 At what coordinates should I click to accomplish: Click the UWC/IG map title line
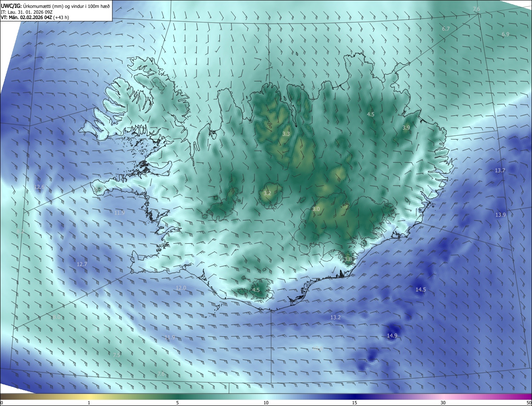pyautogui.click(x=55, y=5)
